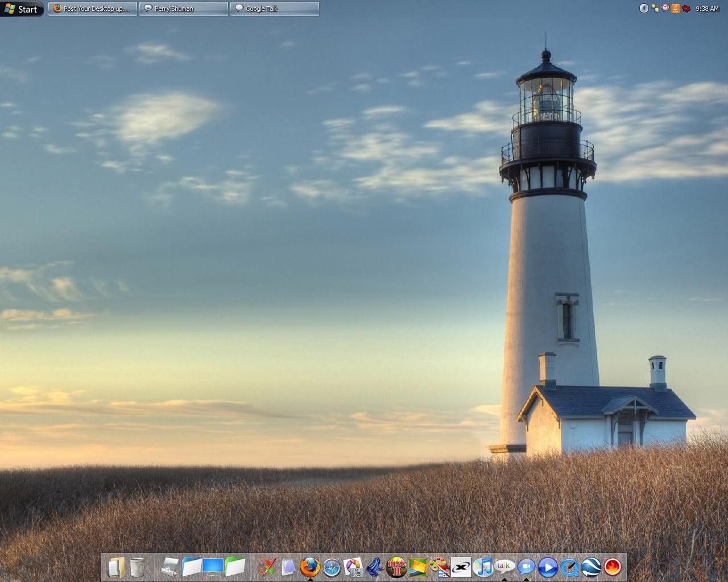This screenshot has width=728, height=582.
Task: Expand hidden system tray icons arrow
Action: tap(644, 9)
